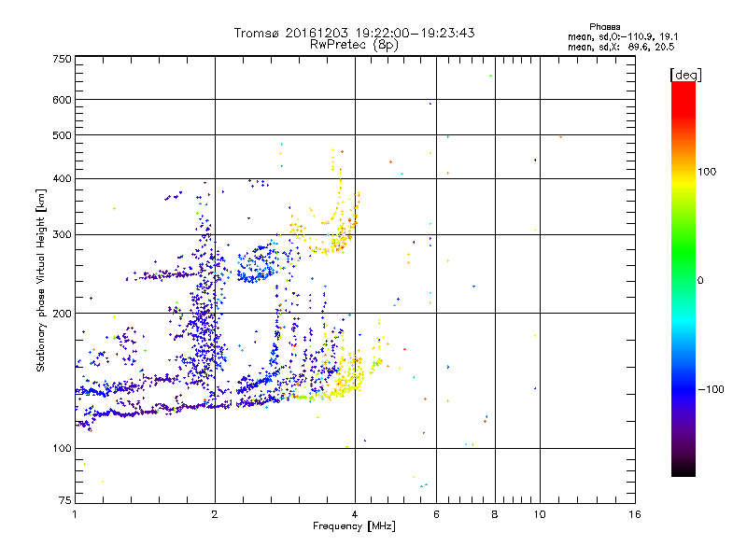
Task: Select the 'RwPretec (8p)' subtitle
Action: [354, 45]
